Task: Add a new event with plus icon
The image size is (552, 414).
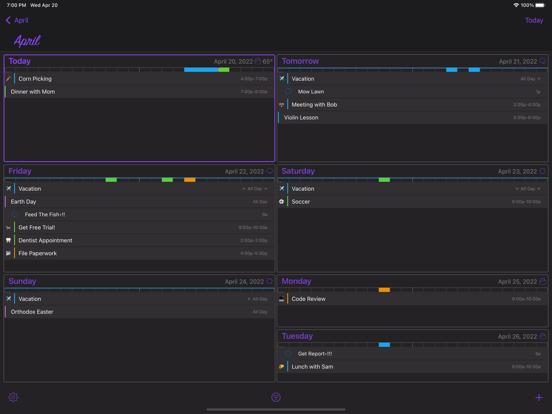Action: 539,397
